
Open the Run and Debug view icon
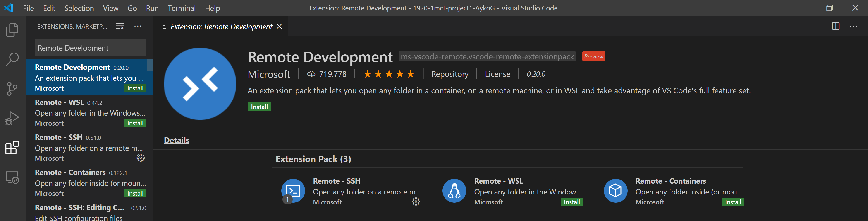tap(12, 118)
